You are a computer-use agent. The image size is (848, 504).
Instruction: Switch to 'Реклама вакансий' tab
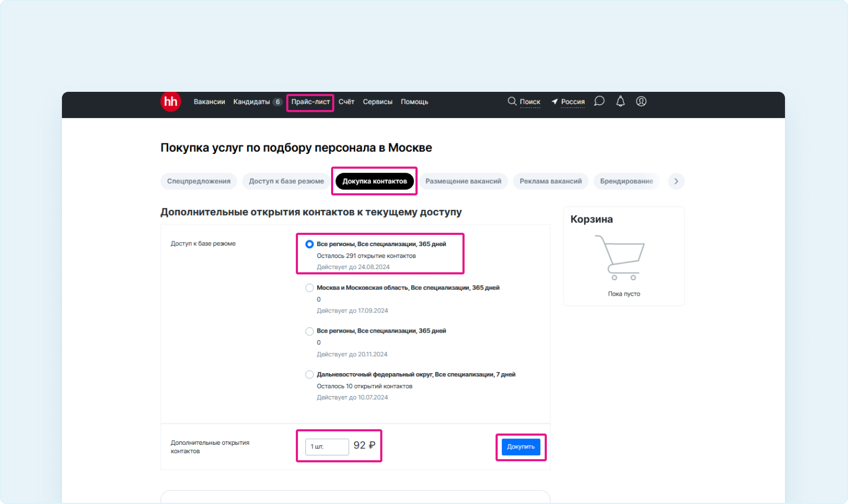(551, 182)
